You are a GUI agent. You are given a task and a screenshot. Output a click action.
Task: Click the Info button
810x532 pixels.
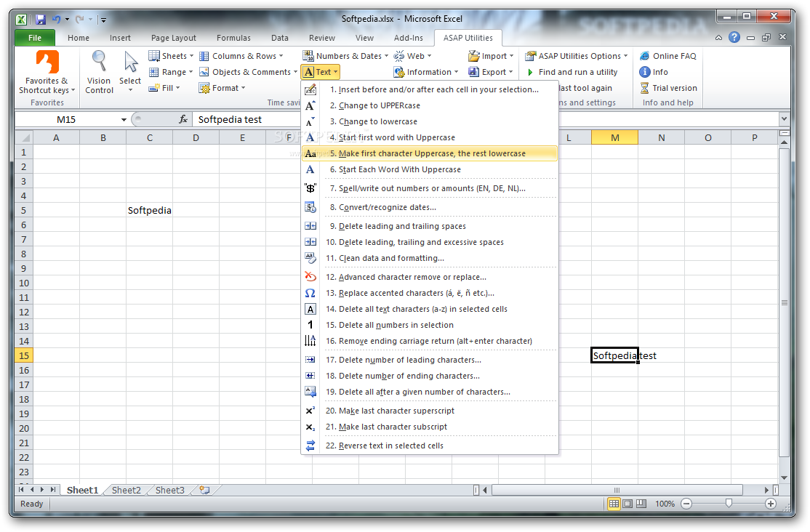pos(654,72)
